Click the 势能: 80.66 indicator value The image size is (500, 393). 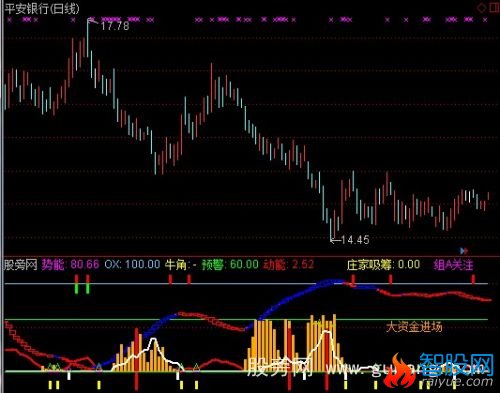[x=70, y=265]
